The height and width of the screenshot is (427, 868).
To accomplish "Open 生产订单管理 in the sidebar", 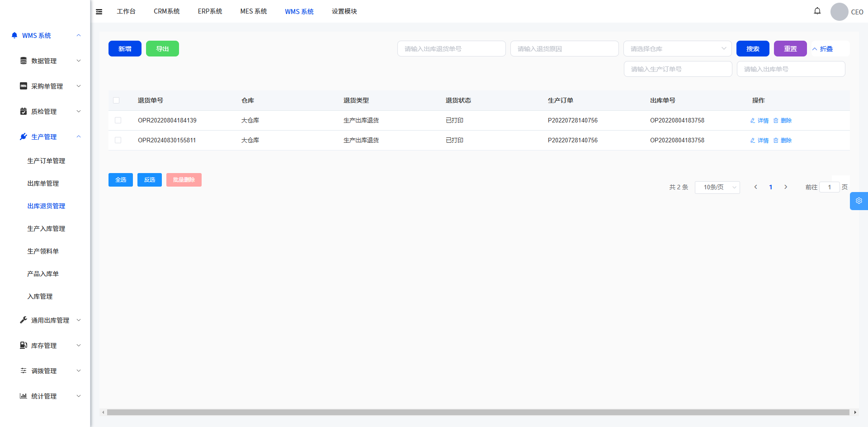I will [x=46, y=161].
